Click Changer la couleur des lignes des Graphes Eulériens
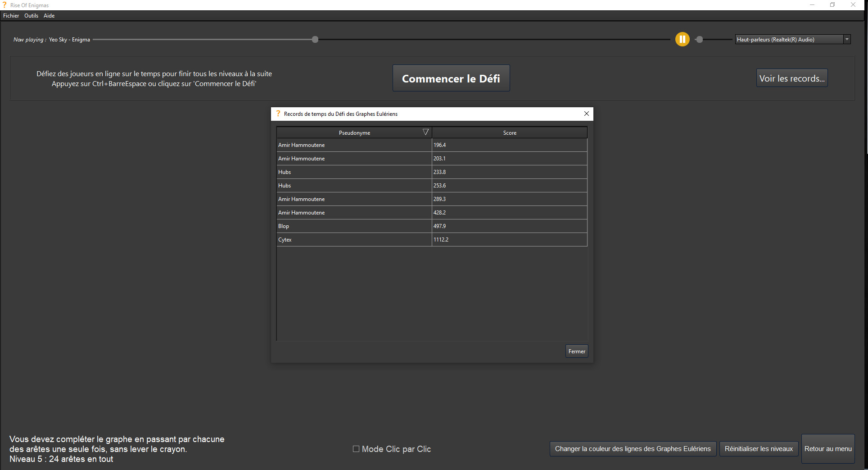 [x=632, y=449]
